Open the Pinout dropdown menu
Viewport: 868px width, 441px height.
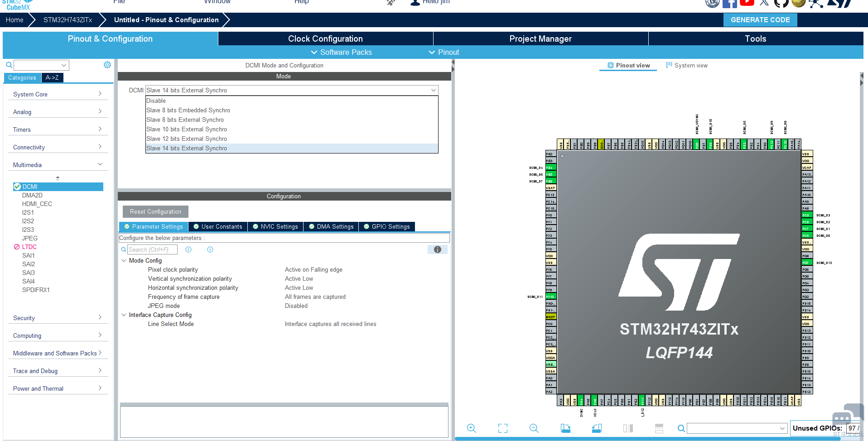pyautogui.click(x=444, y=52)
